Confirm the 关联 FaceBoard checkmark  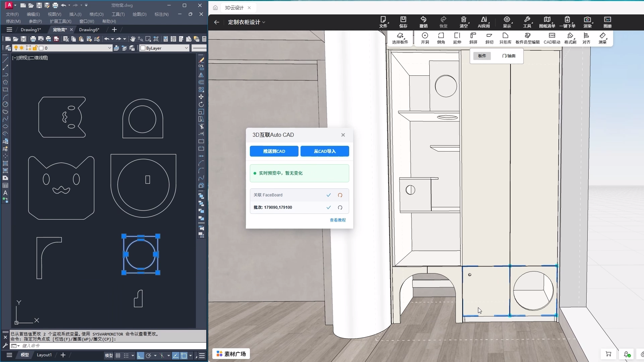pos(329,195)
